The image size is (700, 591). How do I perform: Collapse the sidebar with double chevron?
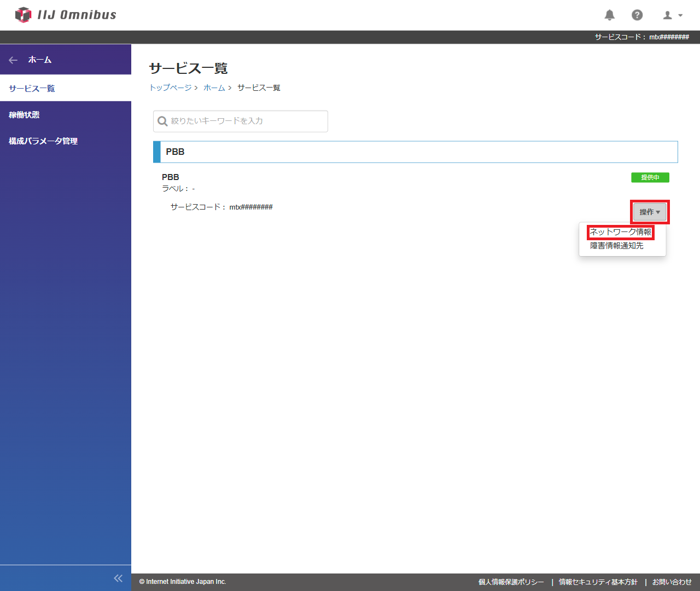[x=118, y=578]
